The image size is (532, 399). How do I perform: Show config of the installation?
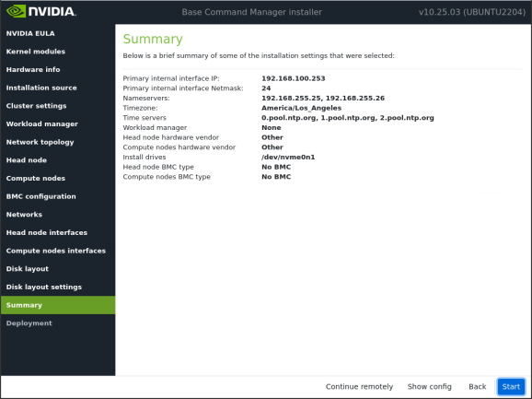(429, 386)
